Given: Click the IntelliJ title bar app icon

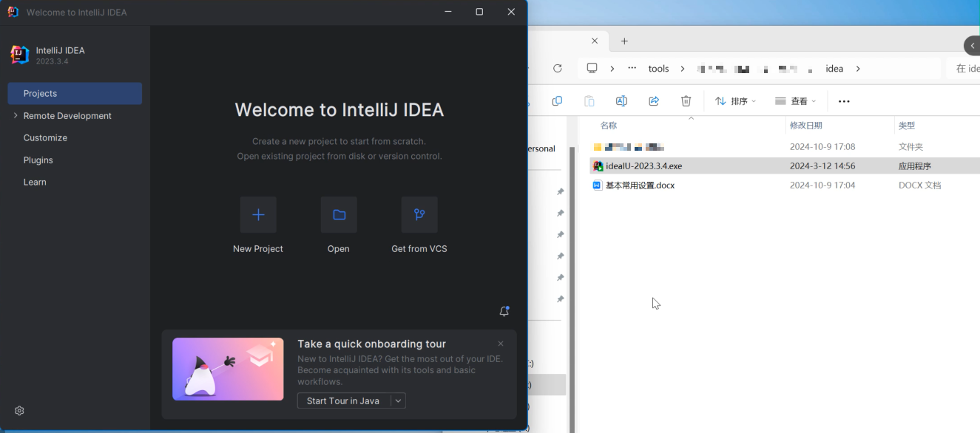Looking at the screenshot, I should tap(13, 12).
